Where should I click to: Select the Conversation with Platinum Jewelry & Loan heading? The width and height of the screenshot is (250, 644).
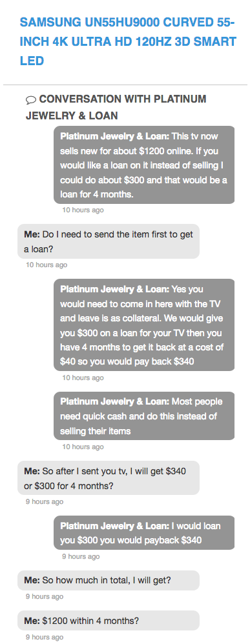point(116,107)
